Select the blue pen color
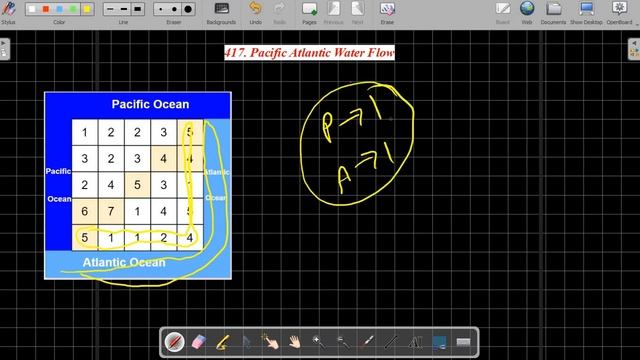This screenshot has width=640, height=360. [60, 9]
